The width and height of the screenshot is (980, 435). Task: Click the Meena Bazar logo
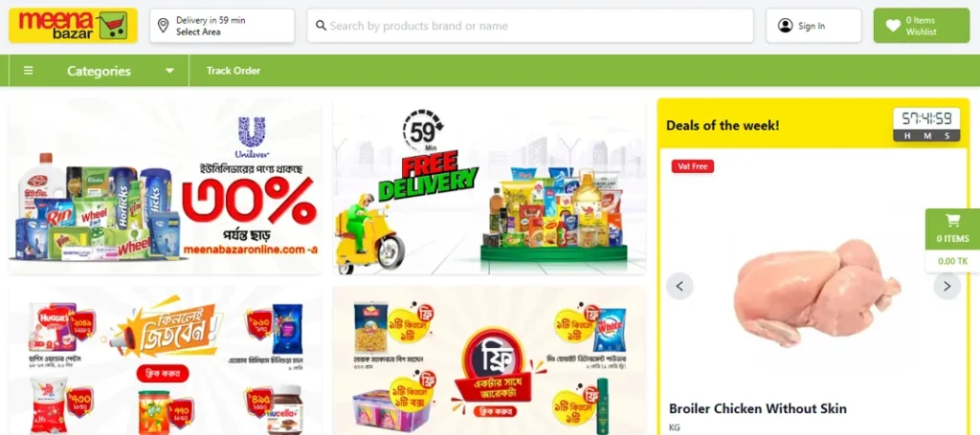(x=73, y=26)
